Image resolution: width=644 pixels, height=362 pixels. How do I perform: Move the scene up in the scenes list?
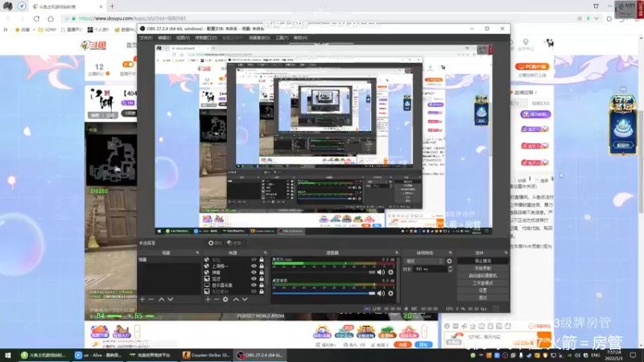tap(162, 299)
